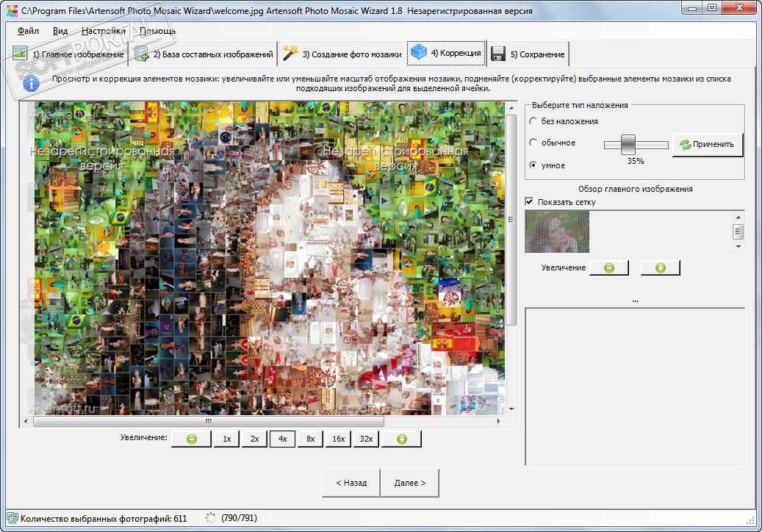
Task: Click the (790/791) progress text
Action: (x=239, y=518)
